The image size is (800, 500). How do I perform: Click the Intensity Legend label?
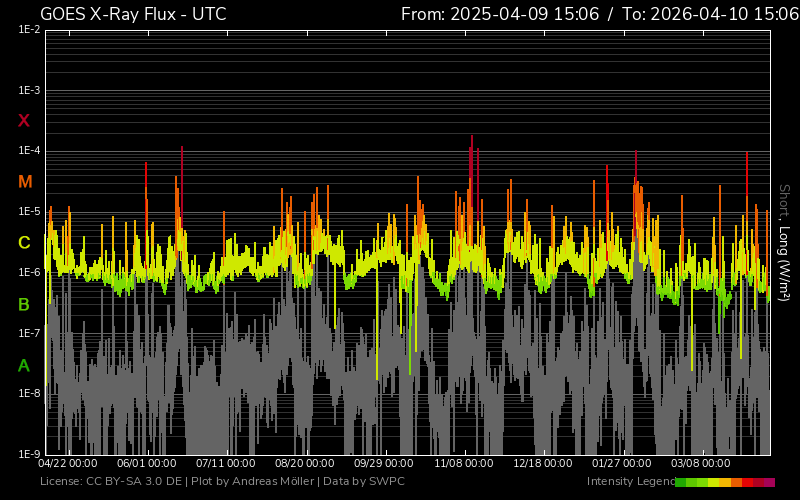pyautogui.click(x=629, y=482)
